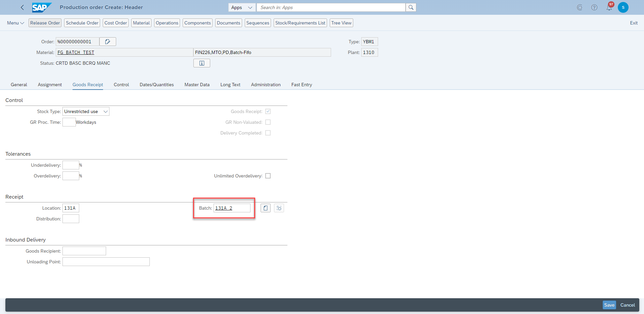Open notifications bell icon
The width and height of the screenshot is (644, 314).
click(609, 7)
